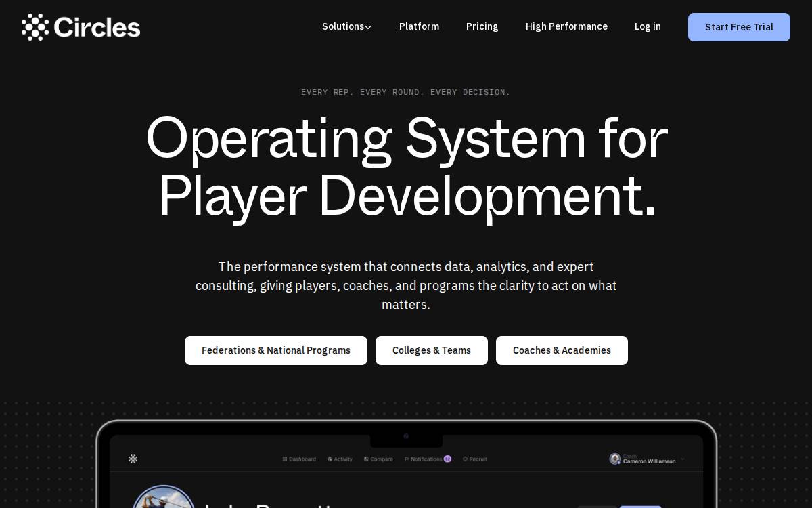Click Cameron Williamson's coach avatar
Image resolution: width=812 pixels, height=508 pixels.
(x=614, y=459)
